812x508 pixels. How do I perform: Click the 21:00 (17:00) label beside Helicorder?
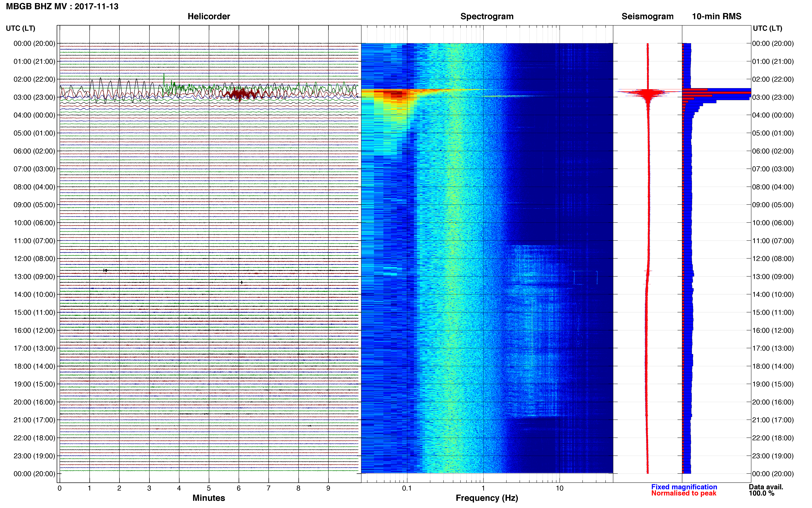[x=34, y=420]
